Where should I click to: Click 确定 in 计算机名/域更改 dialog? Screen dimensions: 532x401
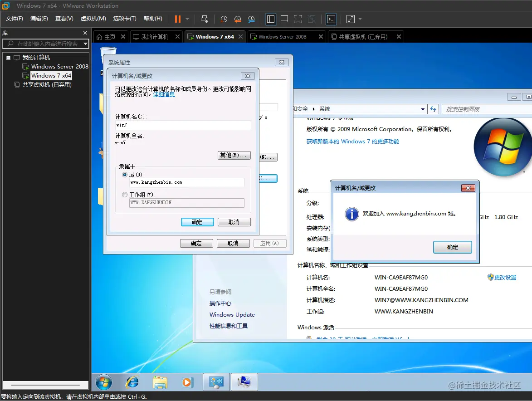[197, 222]
